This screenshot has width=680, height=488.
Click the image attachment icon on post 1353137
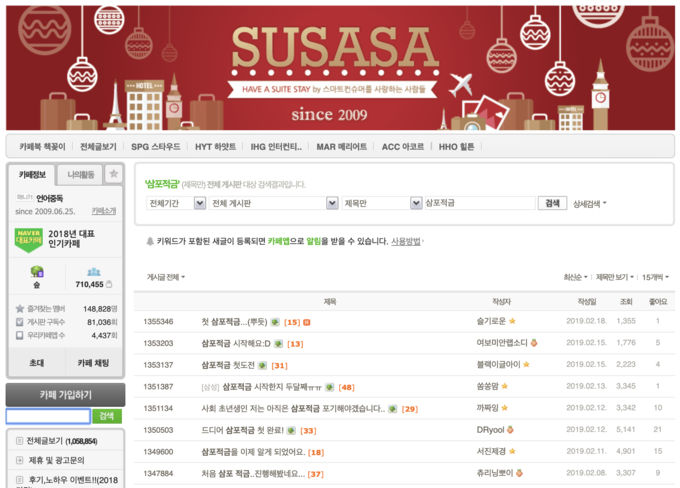coord(263,365)
